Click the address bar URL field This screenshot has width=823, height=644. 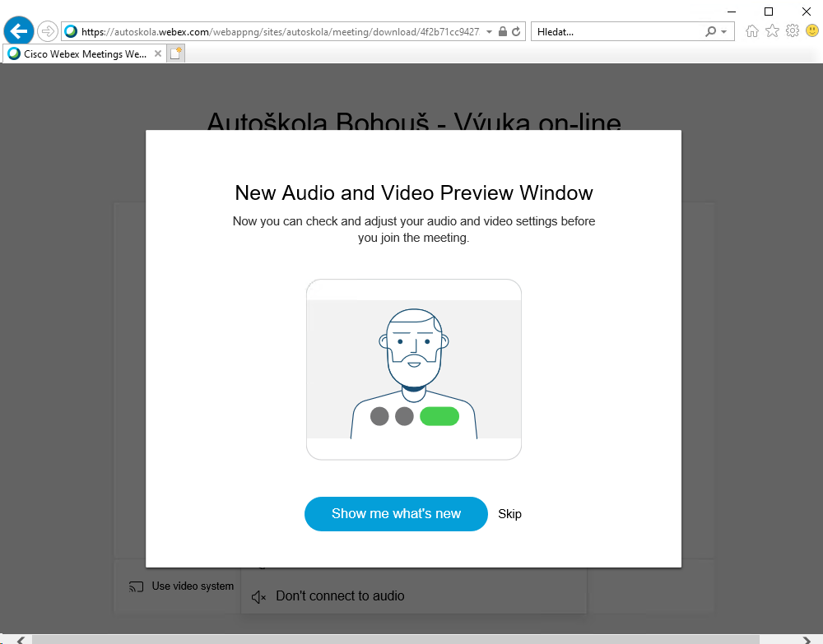click(x=281, y=32)
